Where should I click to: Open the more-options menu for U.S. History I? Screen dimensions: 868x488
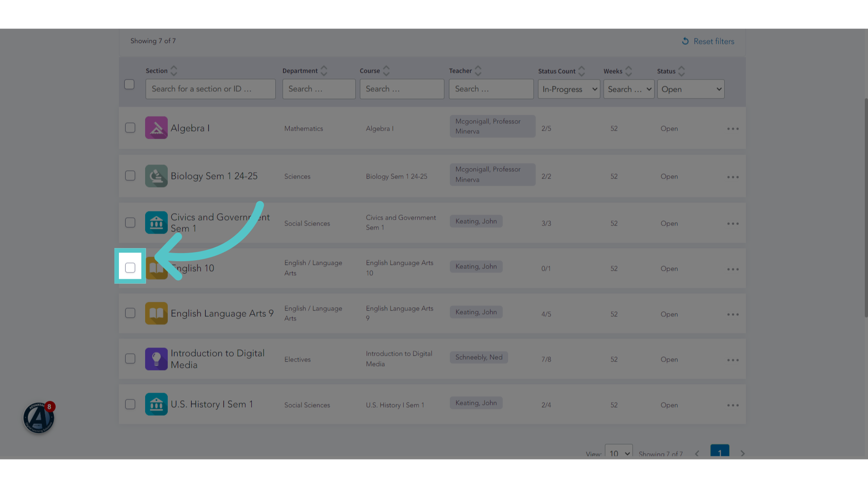pos(733,405)
